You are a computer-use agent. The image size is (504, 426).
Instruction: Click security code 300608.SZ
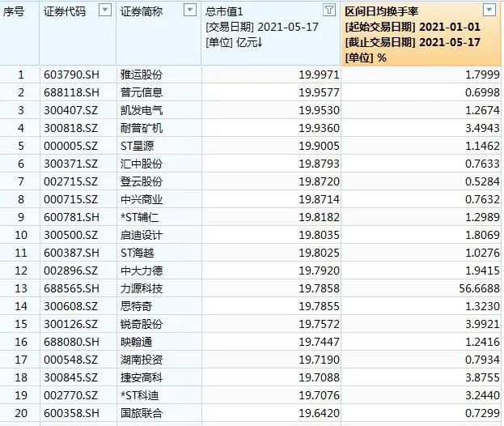tap(70, 306)
